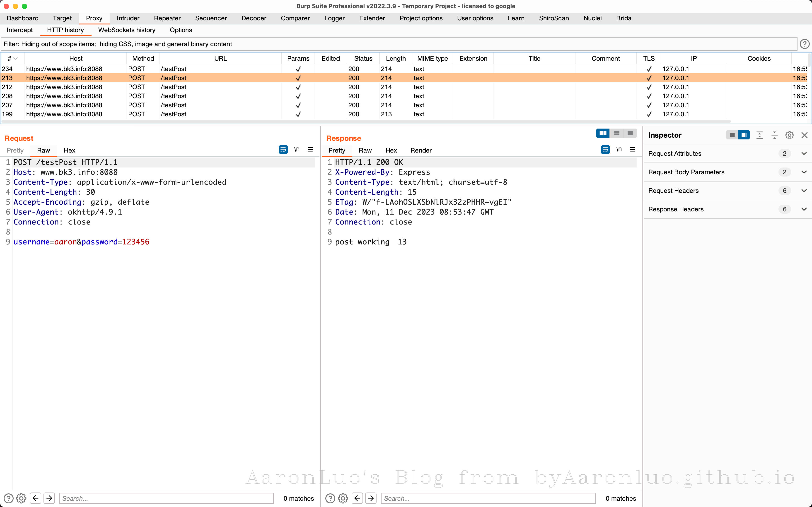Open Request panel hamburger menu
Image resolution: width=812 pixels, height=507 pixels.
(x=310, y=150)
